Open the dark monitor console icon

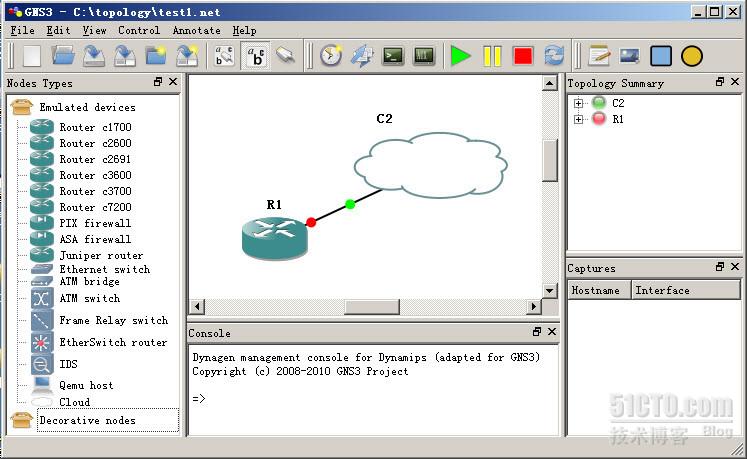424,56
